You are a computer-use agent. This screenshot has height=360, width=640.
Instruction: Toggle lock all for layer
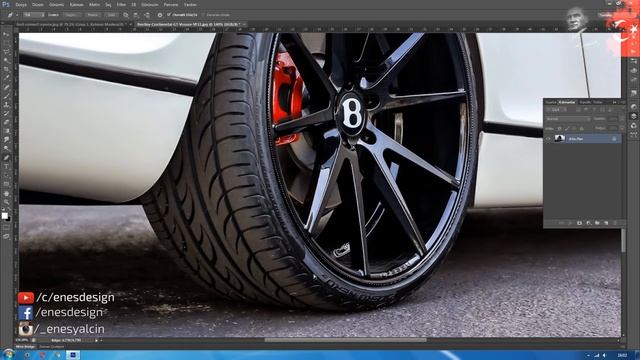point(582,129)
